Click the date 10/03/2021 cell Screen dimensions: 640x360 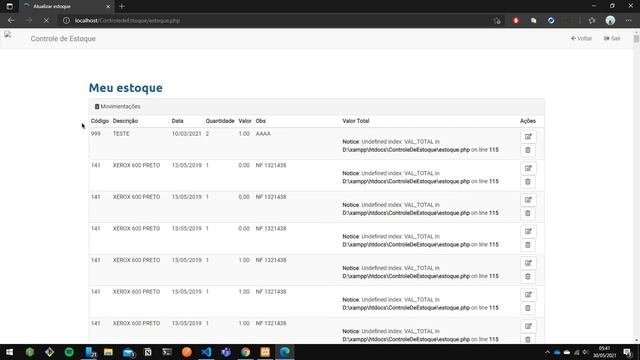point(186,134)
